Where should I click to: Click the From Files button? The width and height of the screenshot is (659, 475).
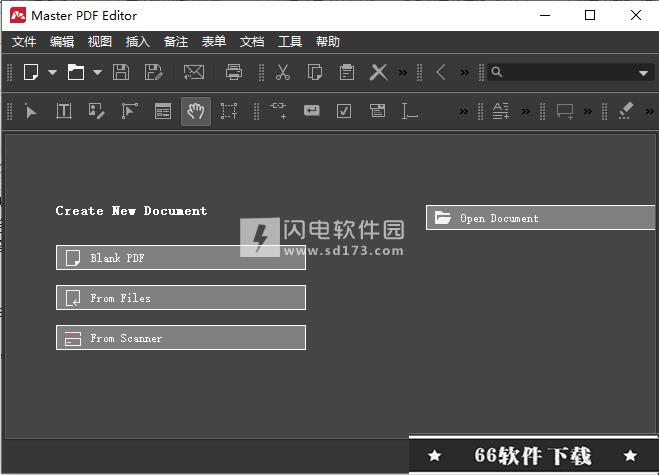point(181,298)
